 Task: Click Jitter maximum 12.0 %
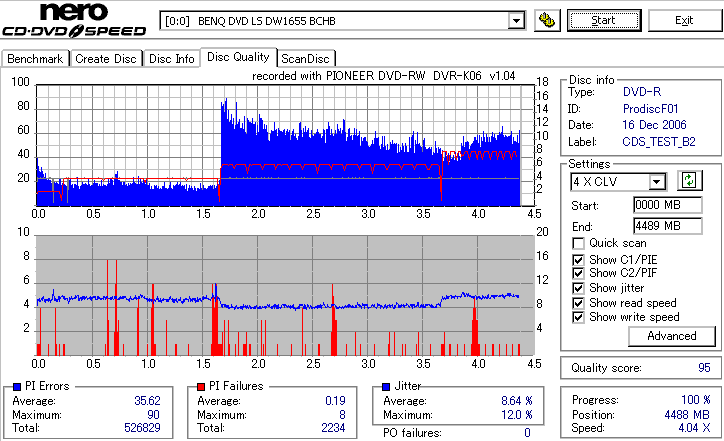pos(517,415)
